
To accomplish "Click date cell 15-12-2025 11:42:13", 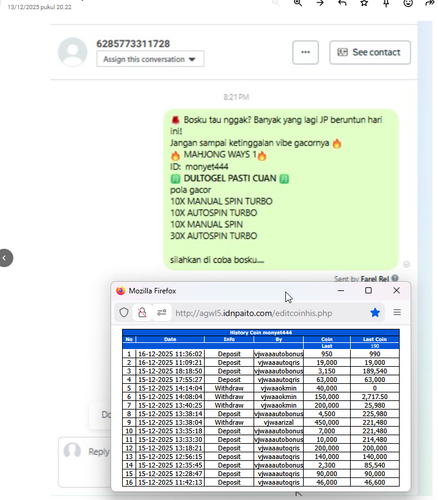I will pyautogui.click(x=170, y=482).
